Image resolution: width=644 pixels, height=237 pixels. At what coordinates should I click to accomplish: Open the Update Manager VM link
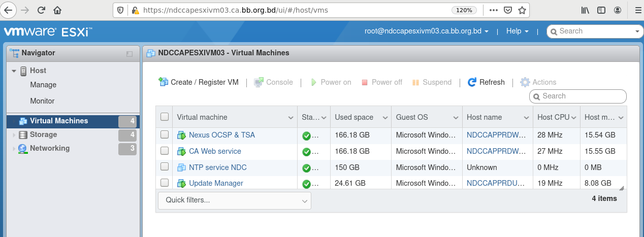coord(216,183)
